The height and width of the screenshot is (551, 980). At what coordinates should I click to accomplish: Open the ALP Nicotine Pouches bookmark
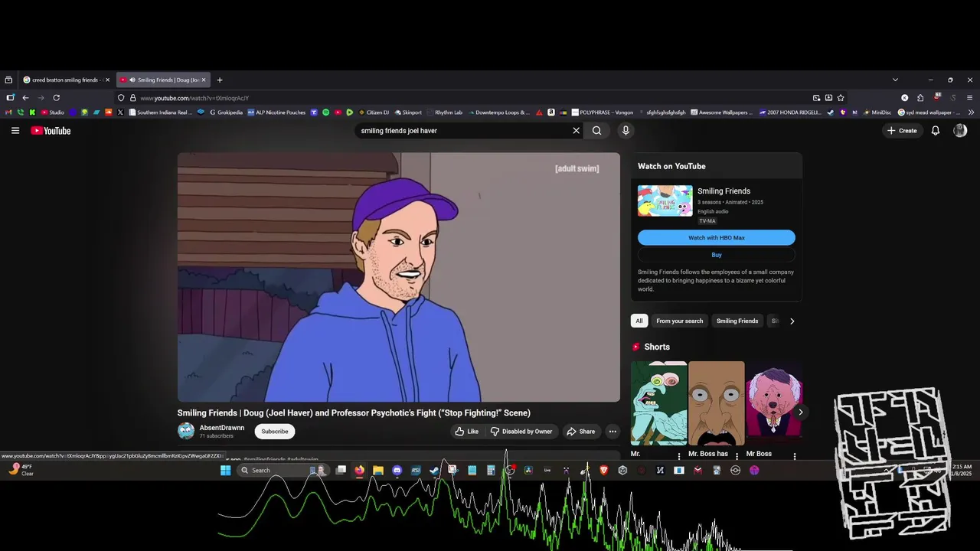(276, 112)
